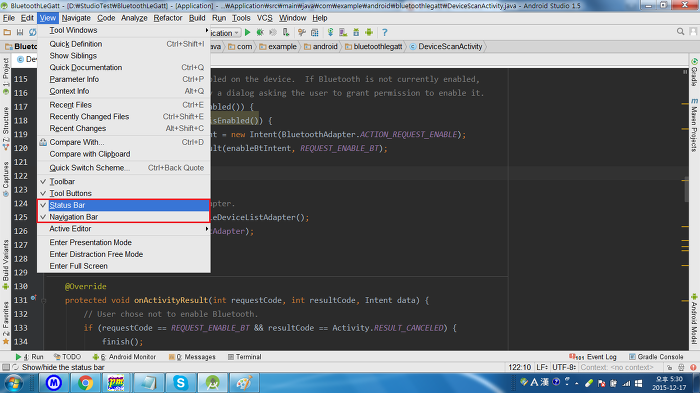The width and height of the screenshot is (700, 393).
Task: Click the tool windows quick-access icon in status bar
Action: (5, 367)
